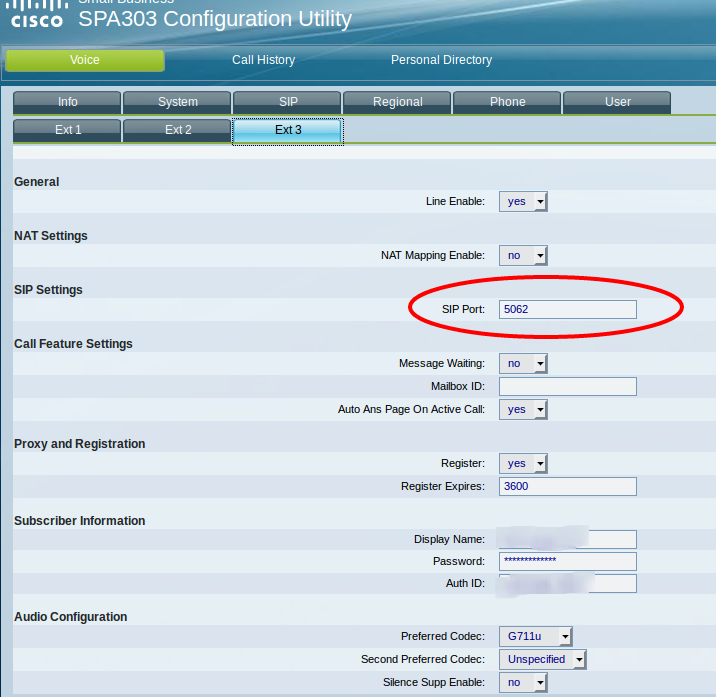Viewport: 716px width, 697px height.
Task: Open the NAT Mapping Enable dropdown
Action: 523,255
